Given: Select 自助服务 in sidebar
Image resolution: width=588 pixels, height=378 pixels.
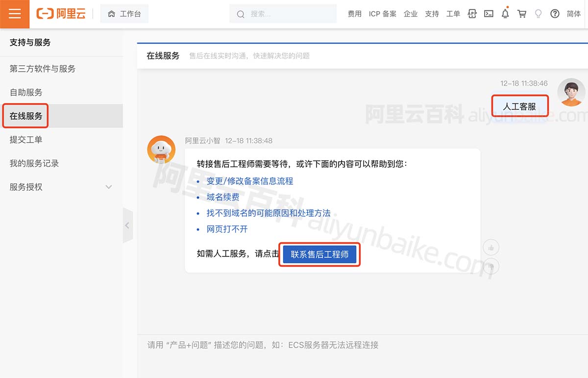Looking at the screenshot, I should coord(61,92).
